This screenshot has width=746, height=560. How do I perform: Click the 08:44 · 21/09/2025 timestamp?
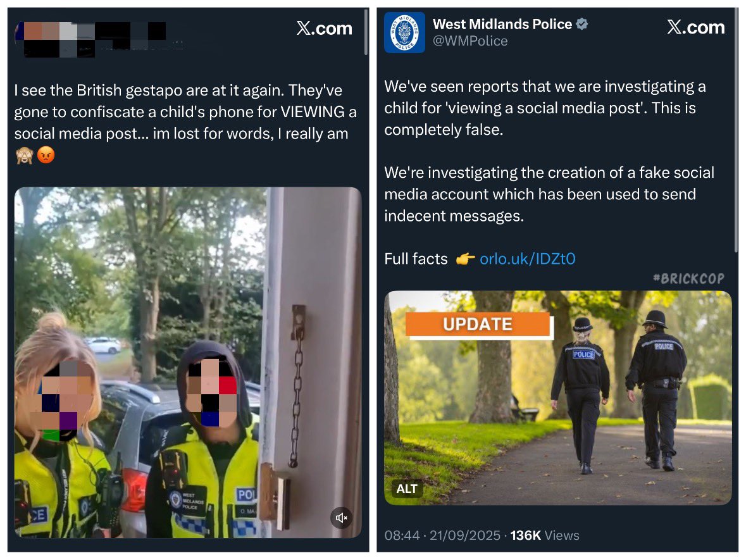(x=442, y=536)
